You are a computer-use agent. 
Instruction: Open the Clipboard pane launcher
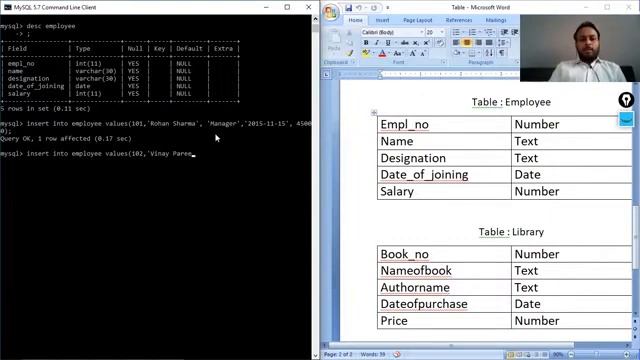coord(353,62)
